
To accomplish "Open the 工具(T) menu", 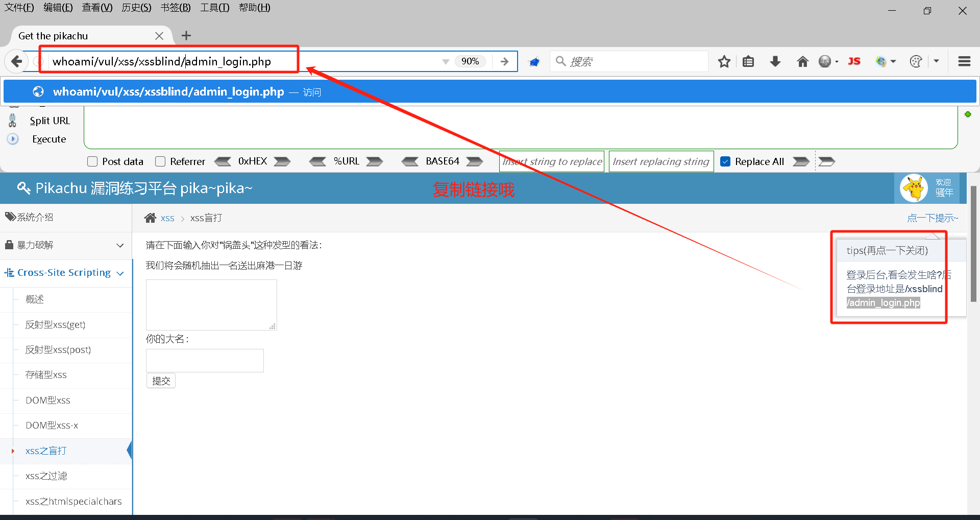I will click(215, 8).
